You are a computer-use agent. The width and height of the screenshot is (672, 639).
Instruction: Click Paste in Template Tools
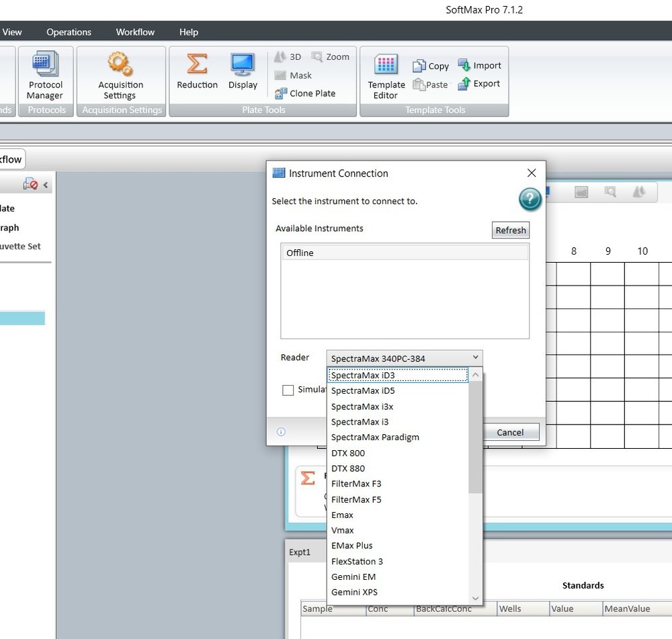[430, 85]
